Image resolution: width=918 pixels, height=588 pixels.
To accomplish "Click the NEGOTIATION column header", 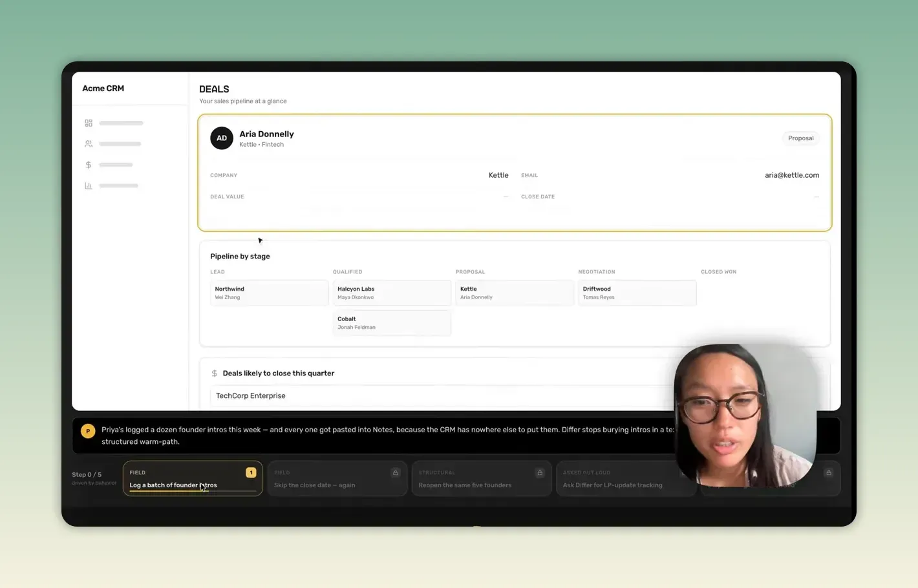I will (597, 272).
